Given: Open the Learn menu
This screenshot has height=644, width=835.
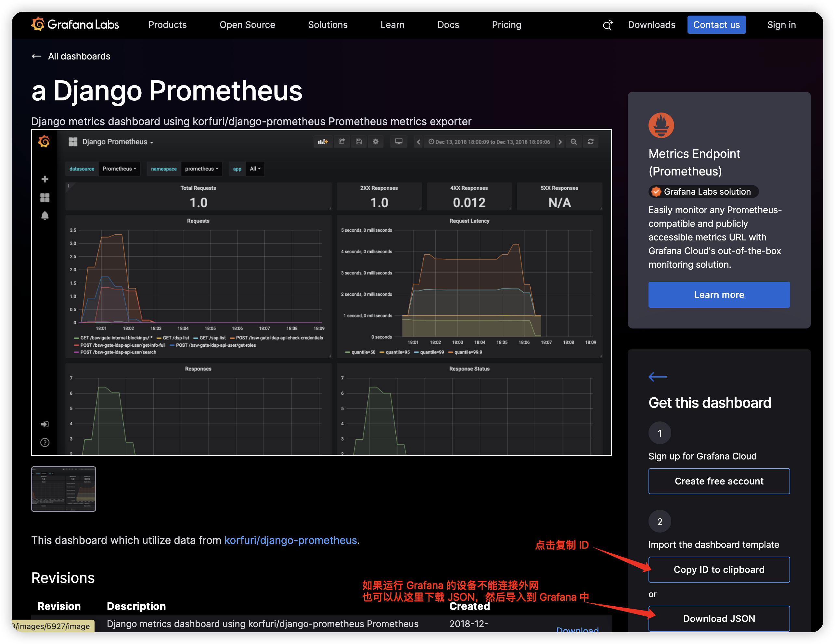Looking at the screenshot, I should tap(392, 25).
